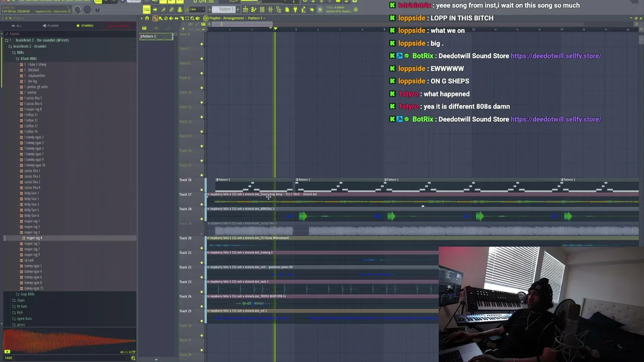This screenshot has height=362, width=644.
Task: Select the Delete tool in playlist toolbar
Action: point(166,18)
